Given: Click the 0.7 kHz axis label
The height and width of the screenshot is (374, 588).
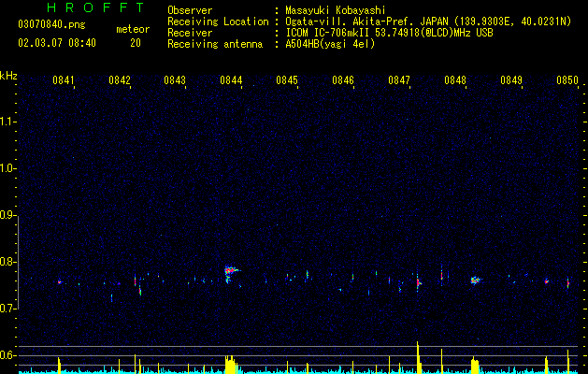Looking at the screenshot, I should [x=8, y=309].
